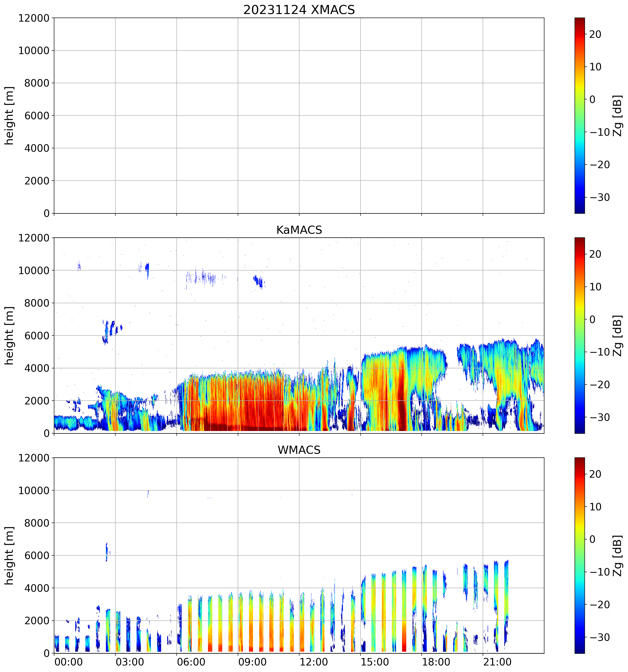
Task: Click the KaMACS panel title
Action: pos(299,230)
